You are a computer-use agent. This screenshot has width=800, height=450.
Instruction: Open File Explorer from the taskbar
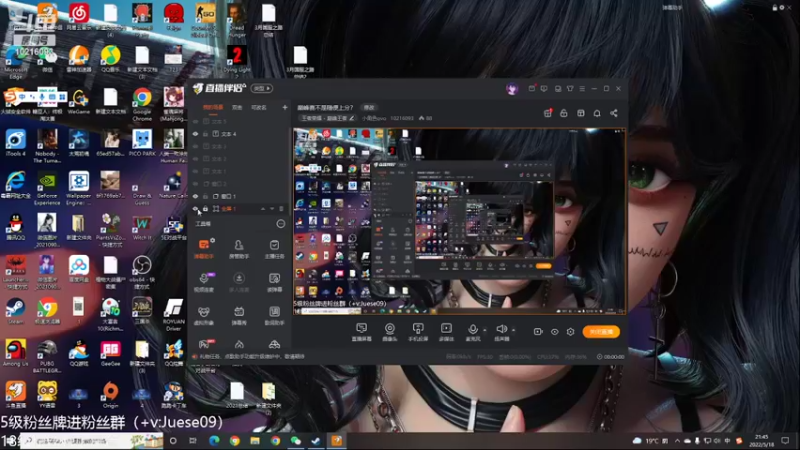coord(255,440)
